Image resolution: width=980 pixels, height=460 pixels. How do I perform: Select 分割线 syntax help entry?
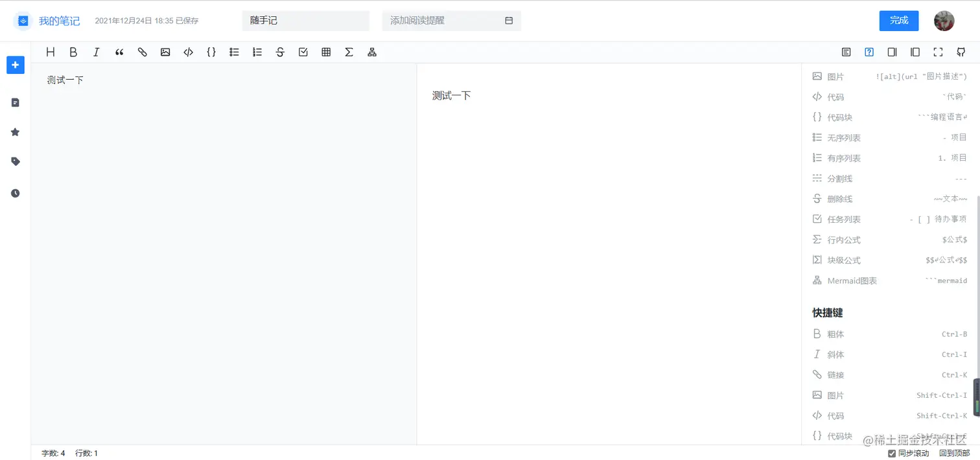(x=889, y=179)
